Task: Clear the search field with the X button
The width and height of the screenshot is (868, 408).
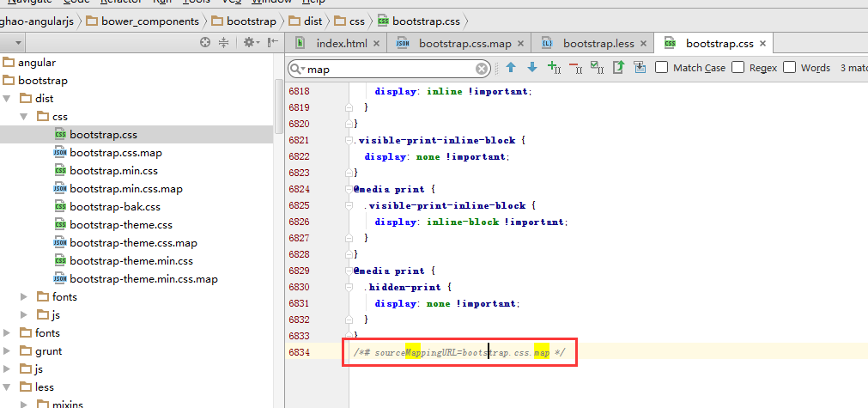Action: pyautogui.click(x=482, y=70)
